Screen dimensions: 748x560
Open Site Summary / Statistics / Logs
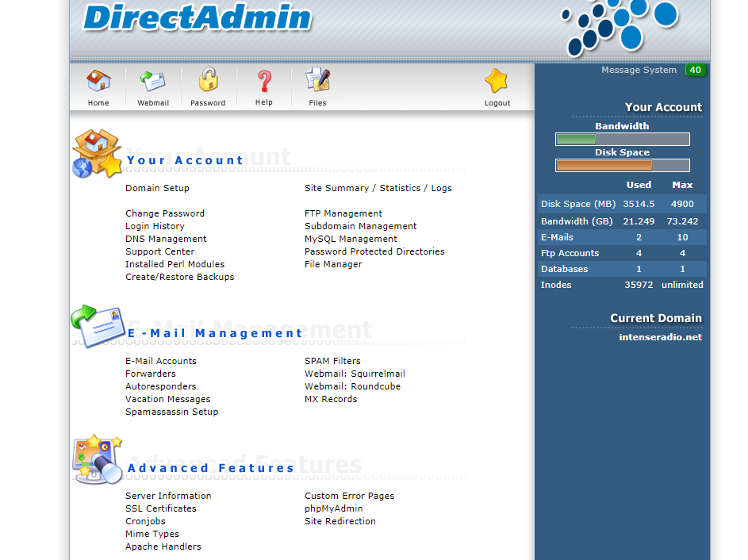coord(378,188)
